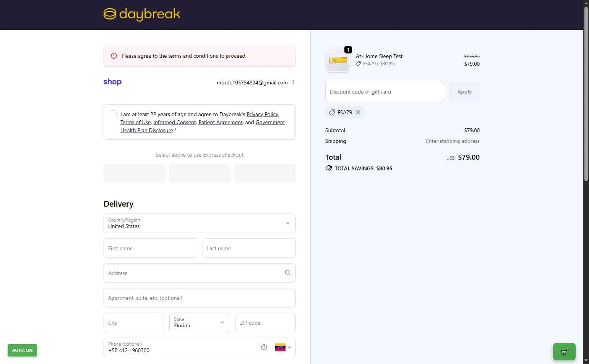The height and width of the screenshot is (364, 589).
Task: Click the discount tag icon under product name
Action: (x=359, y=64)
